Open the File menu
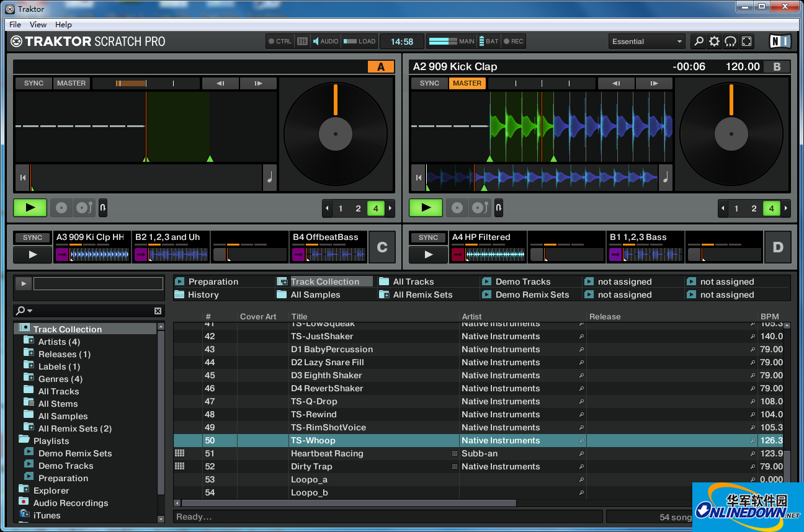This screenshot has height=532, width=804. click(x=16, y=25)
